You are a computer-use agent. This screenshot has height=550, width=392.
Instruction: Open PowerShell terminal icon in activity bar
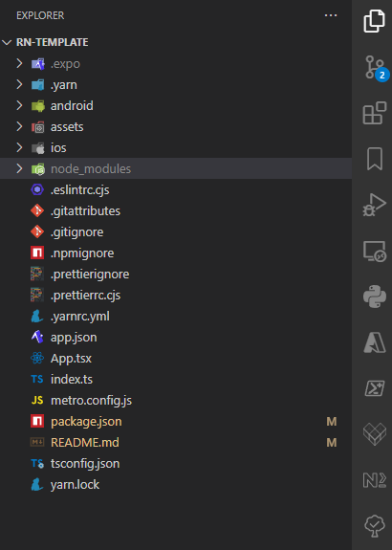tap(375, 388)
